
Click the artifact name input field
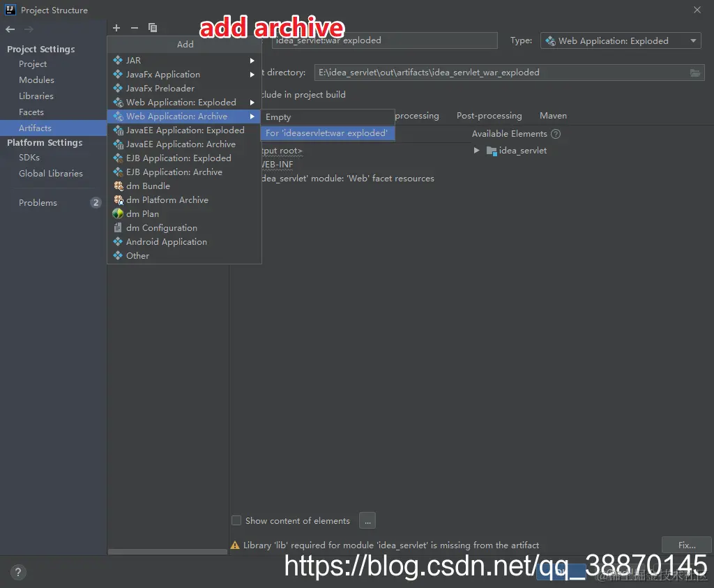384,40
